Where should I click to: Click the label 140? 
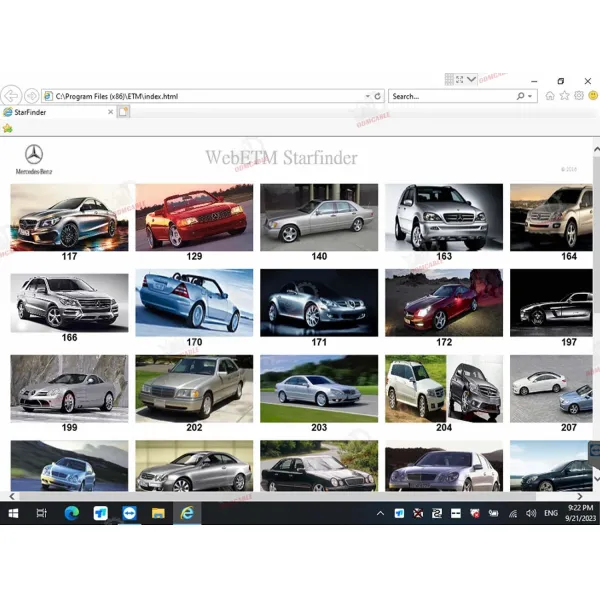click(319, 256)
